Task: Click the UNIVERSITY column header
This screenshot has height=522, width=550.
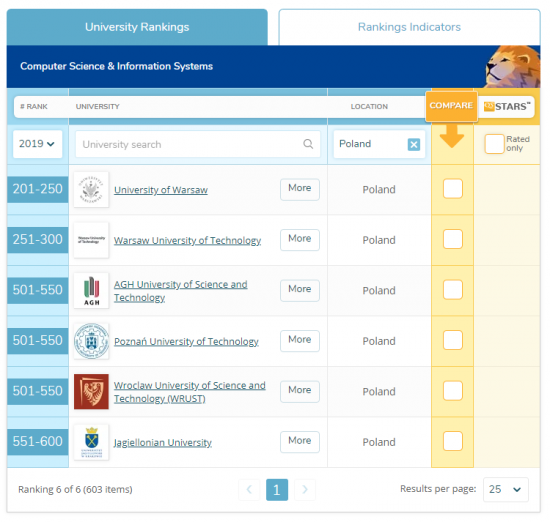Action: click(98, 106)
